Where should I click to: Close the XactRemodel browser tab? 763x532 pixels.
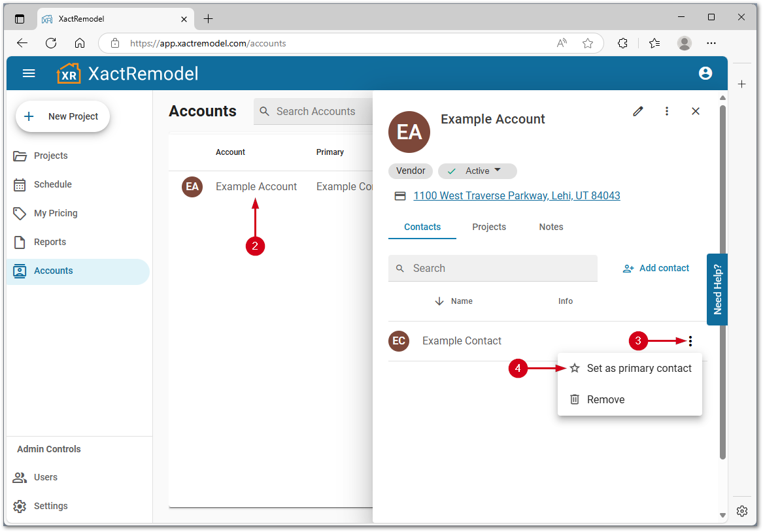point(184,19)
